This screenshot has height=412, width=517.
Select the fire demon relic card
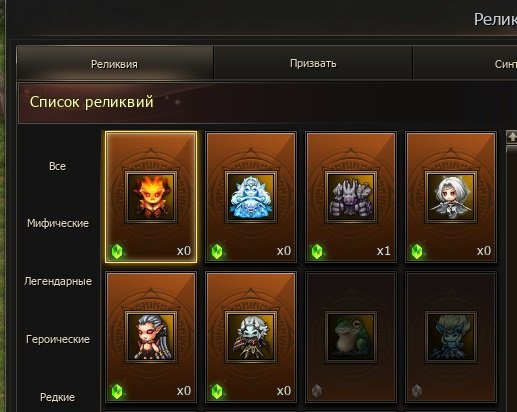[151, 197]
